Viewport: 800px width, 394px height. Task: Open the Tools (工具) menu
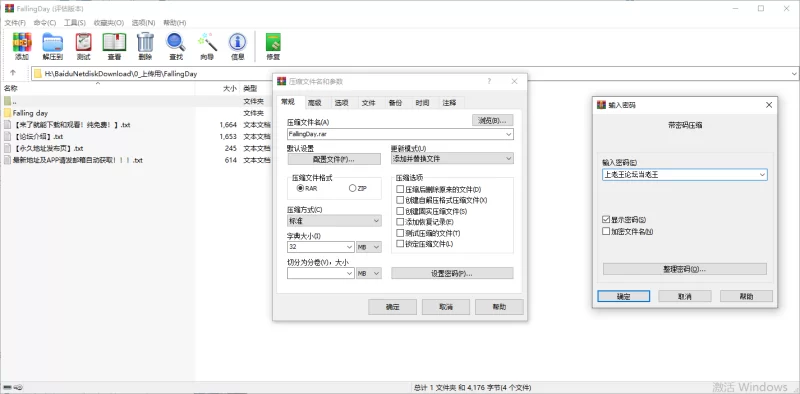pyautogui.click(x=75, y=22)
